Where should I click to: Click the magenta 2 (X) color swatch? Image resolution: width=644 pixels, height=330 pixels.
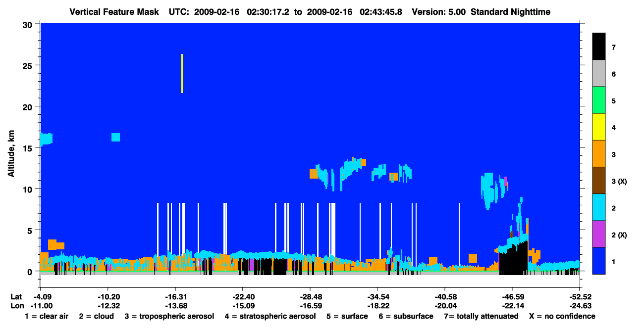coord(599,234)
